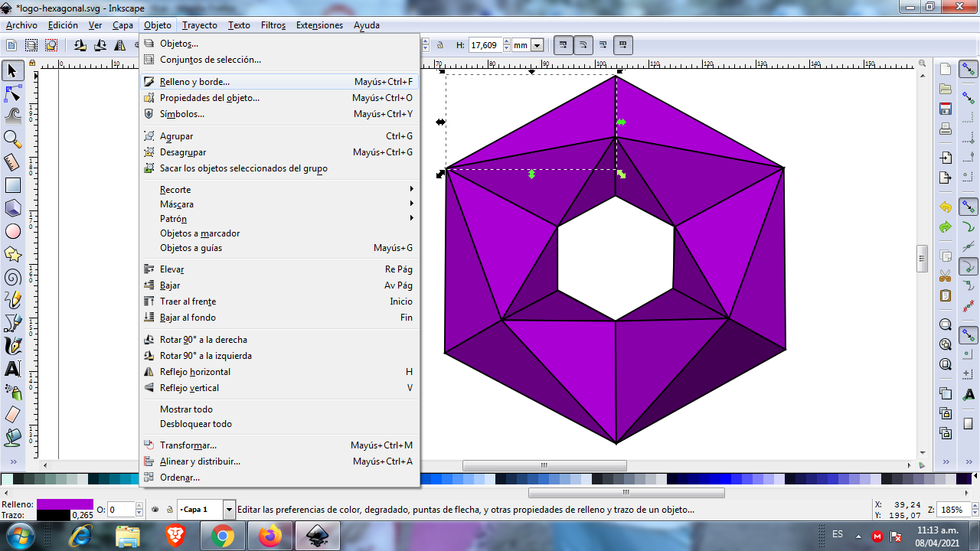Expand more tools chevron below toolbox

pyautogui.click(x=13, y=462)
